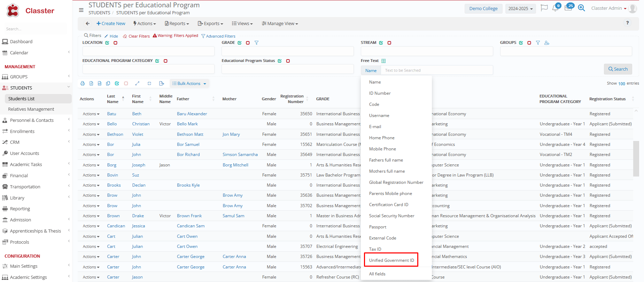644x282 pixels.
Task: Click the expand arrows icon in table toolbar
Action: [x=137, y=84]
